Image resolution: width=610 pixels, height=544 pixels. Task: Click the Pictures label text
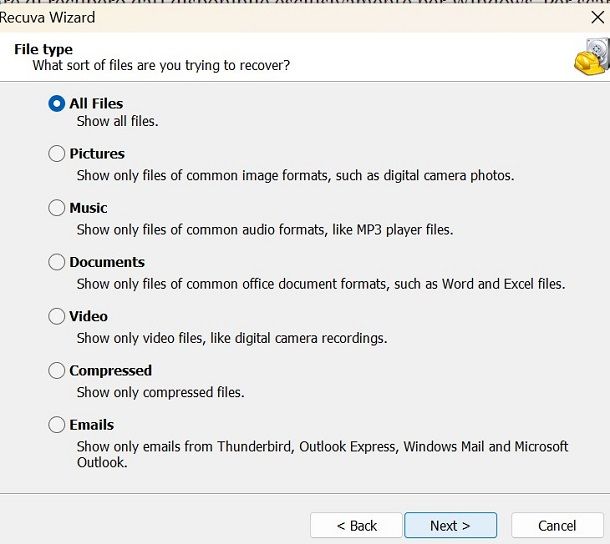point(97,154)
